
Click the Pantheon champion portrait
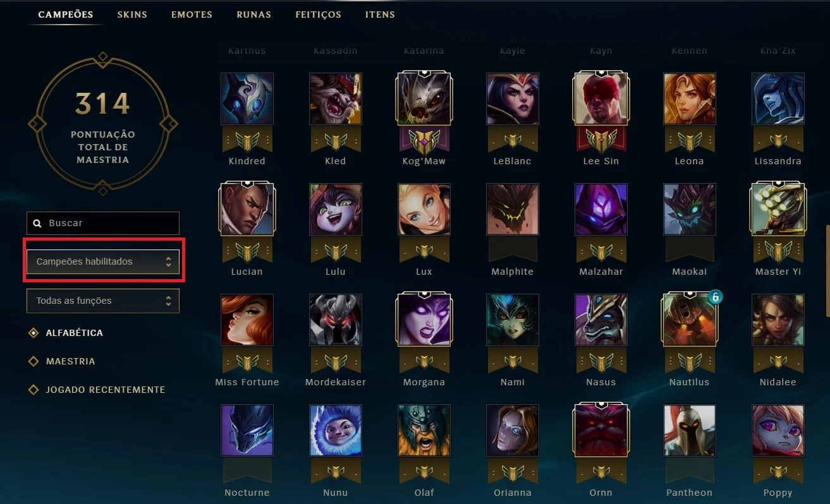coord(690,430)
